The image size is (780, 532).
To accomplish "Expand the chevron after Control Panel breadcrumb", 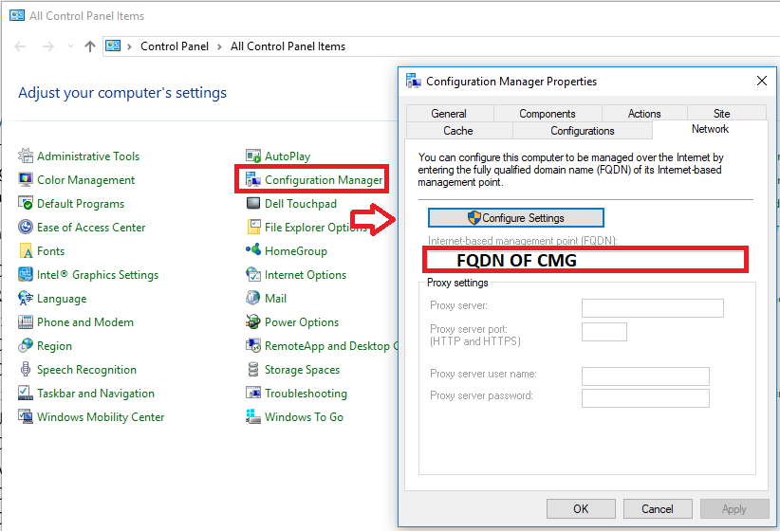I will tap(219, 46).
